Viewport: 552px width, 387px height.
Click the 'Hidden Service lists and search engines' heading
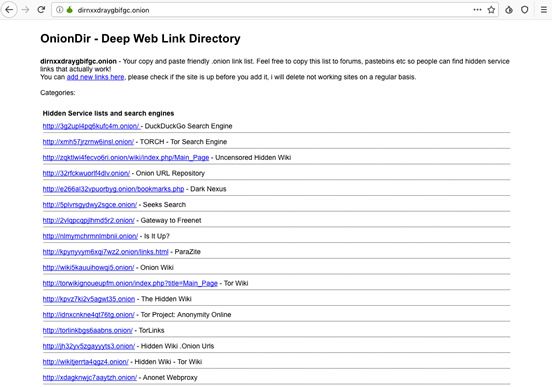click(x=108, y=113)
